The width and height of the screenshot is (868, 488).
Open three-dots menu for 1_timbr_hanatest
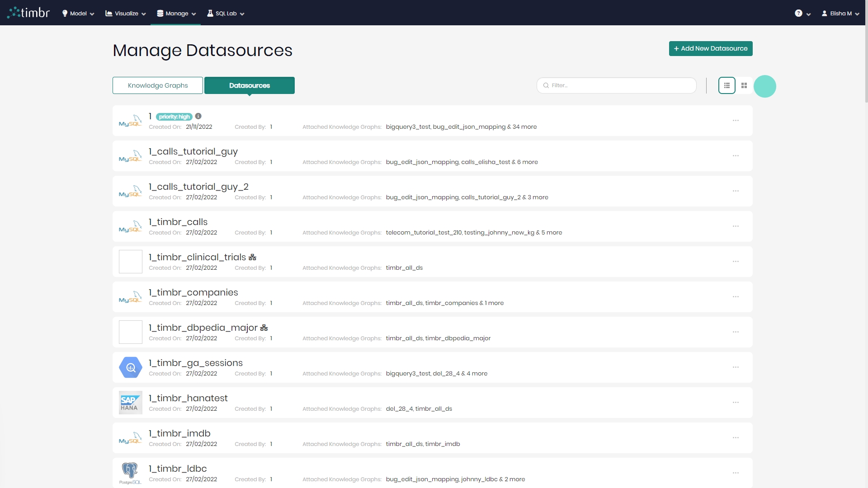tap(736, 403)
